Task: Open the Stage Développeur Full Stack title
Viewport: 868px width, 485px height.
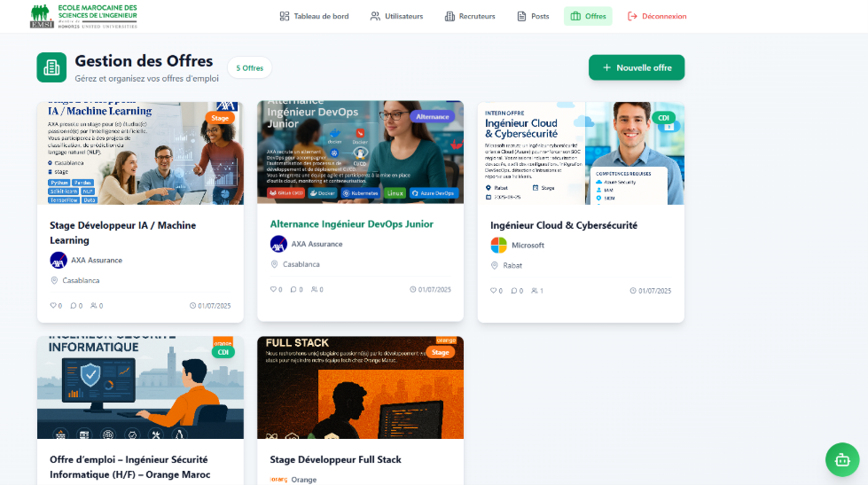Action: click(335, 459)
